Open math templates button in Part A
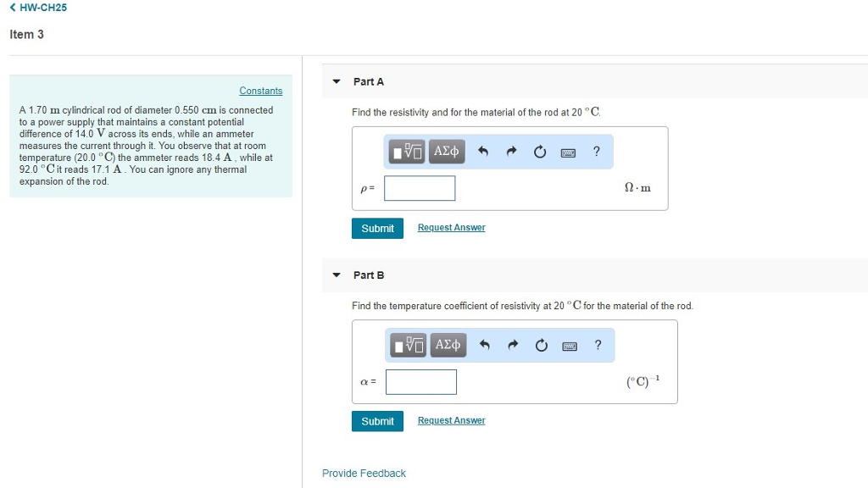Image resolution: width=868 pixels, height=488 pixels. tap(407, 152)
